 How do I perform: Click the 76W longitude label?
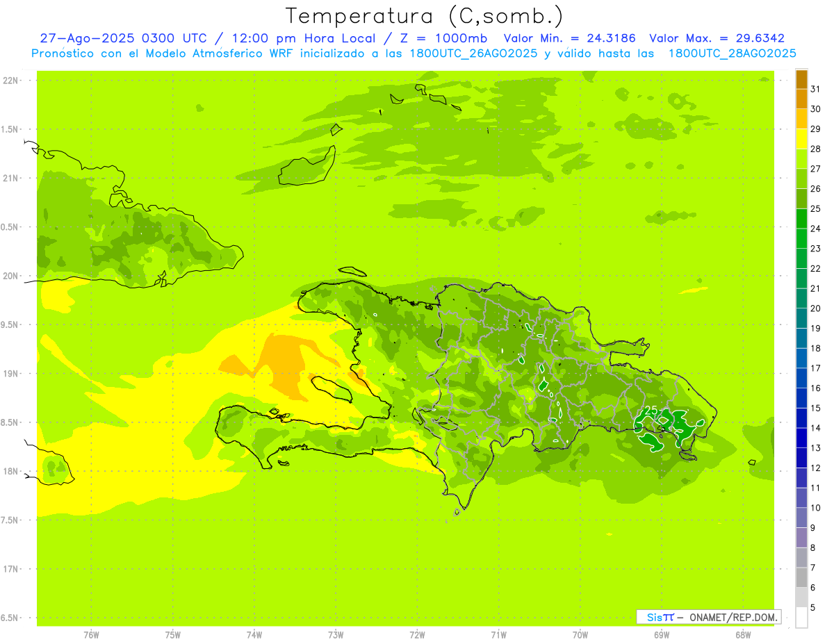click(x=91, y=635)
